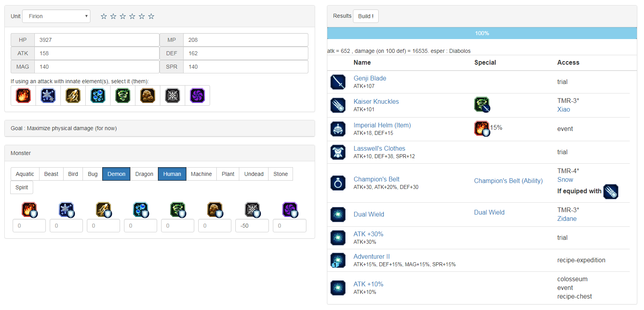This screenshot has height=310, width=644.
Task: Open the Snow unit link
Action: [x=565, y=179]
